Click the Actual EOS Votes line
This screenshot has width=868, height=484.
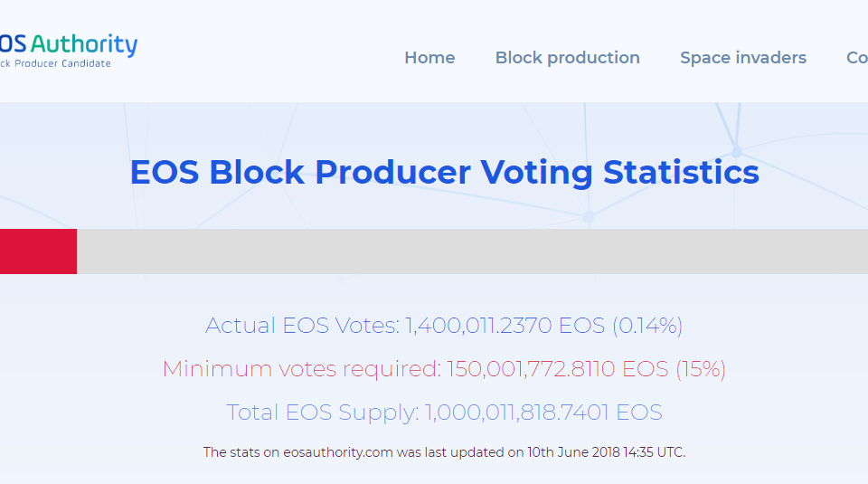[x=444, y=325]
